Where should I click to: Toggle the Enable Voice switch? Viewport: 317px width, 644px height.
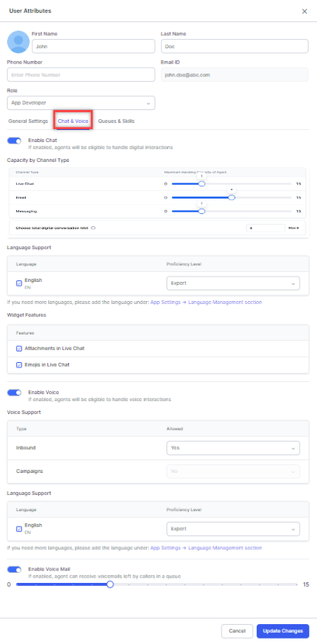(x=15, y=393)
